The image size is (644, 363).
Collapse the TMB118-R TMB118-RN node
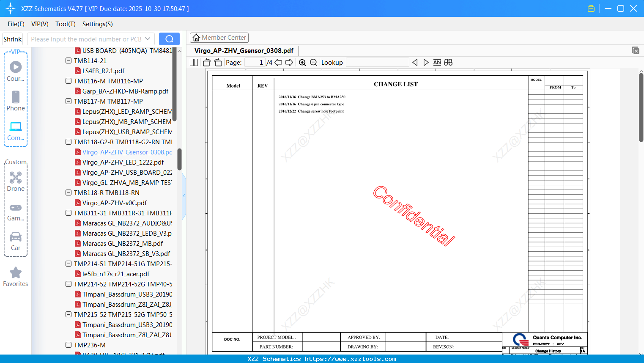(69, 192)
